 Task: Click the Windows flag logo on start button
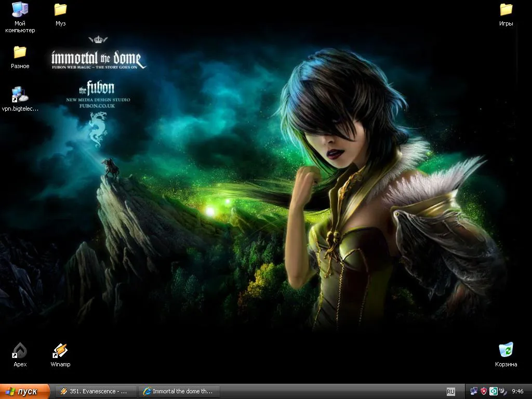coord(9,392)
